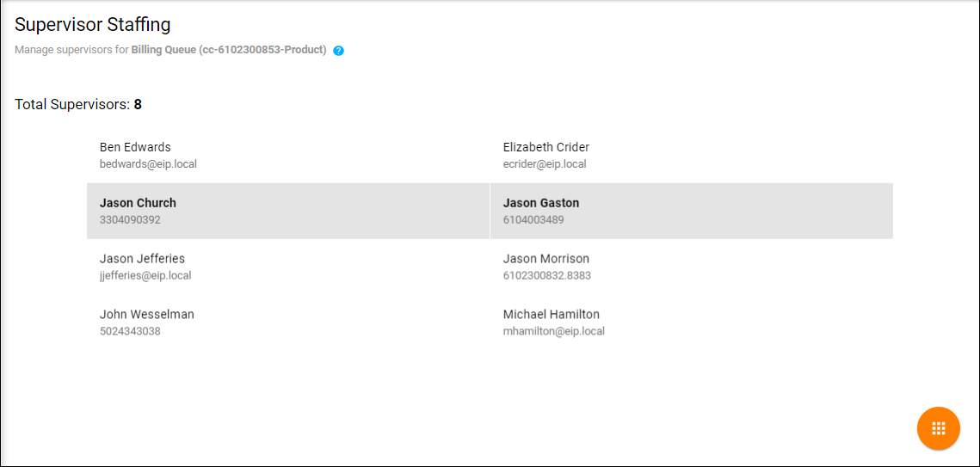
Task: Click the ecrider@eip.local email address
Action: point(545,163)
